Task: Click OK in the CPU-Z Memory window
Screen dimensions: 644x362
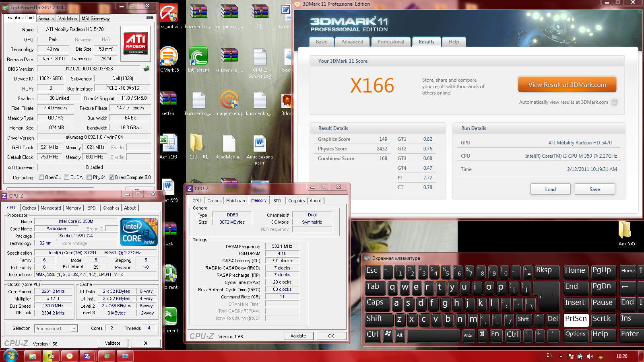Action: (x=331, y=336)
